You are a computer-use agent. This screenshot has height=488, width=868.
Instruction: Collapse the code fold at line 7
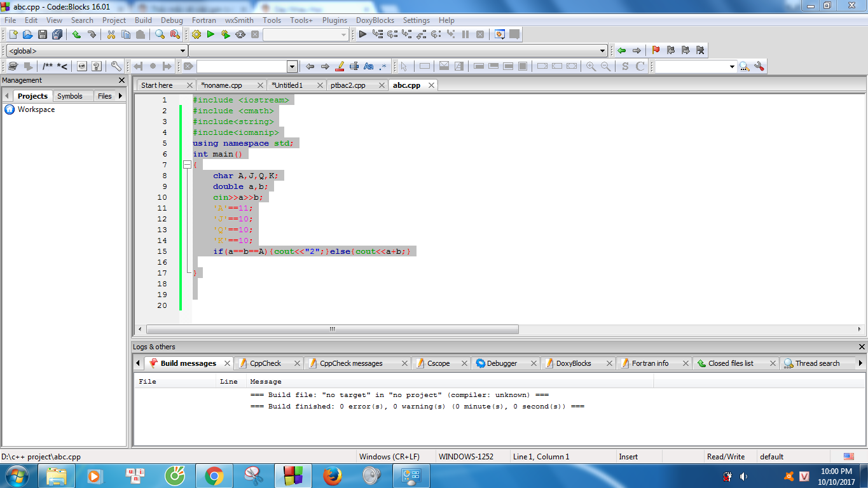click(187, 165)
